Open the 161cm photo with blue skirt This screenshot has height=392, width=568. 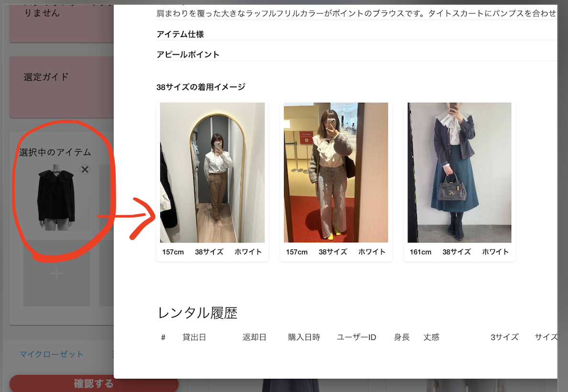[459, 173]
